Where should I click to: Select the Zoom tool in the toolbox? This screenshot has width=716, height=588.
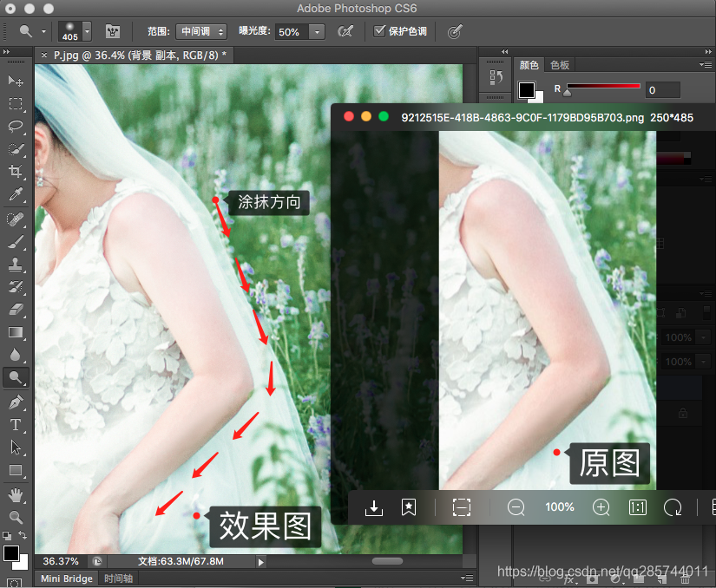click(16, 517)
